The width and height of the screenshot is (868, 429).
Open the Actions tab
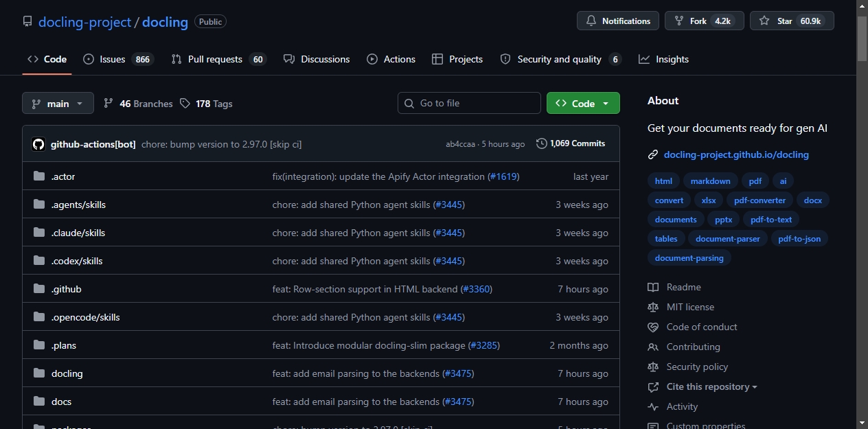(391, 59)
